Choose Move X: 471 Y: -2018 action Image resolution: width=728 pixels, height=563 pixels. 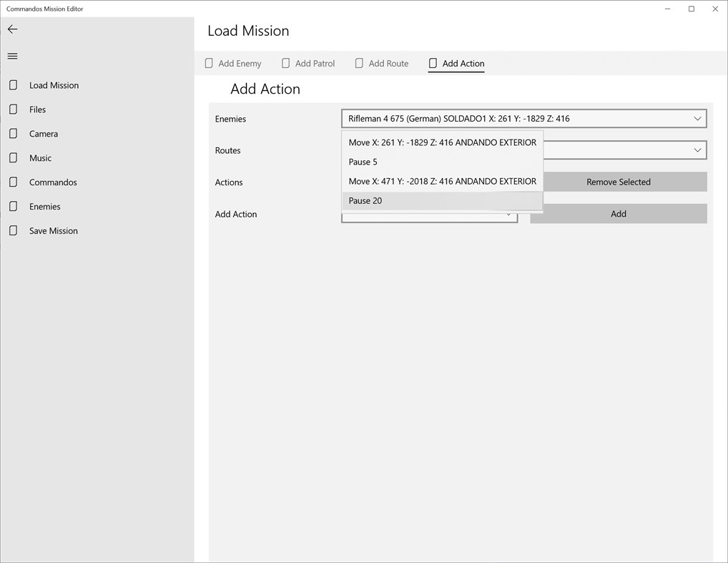pyautogui.click(x=443, y=181)
